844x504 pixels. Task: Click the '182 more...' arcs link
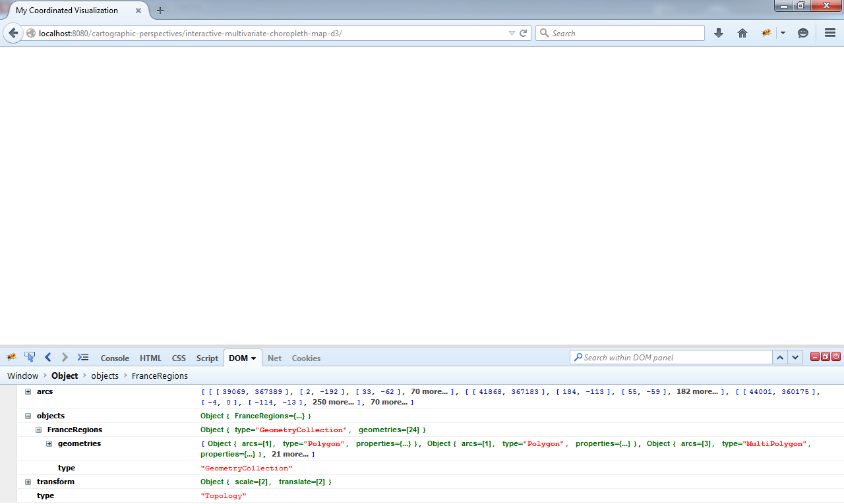tap(698, 391)
